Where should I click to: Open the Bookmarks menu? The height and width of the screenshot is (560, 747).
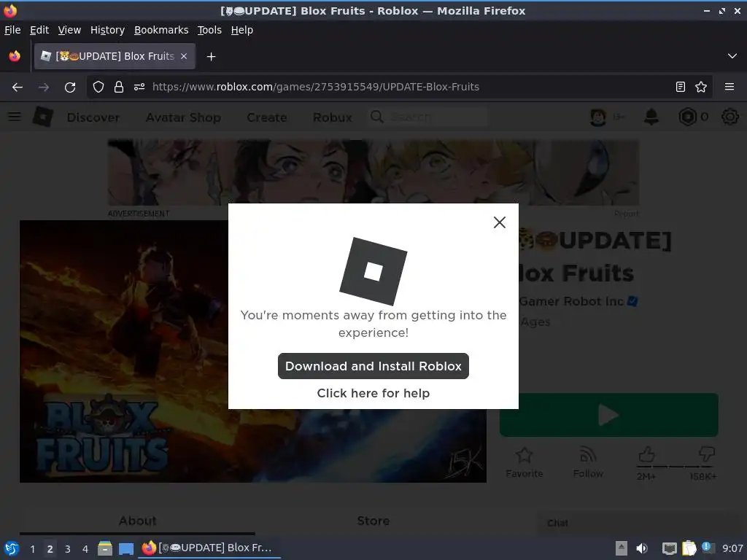tap(161, 30)
